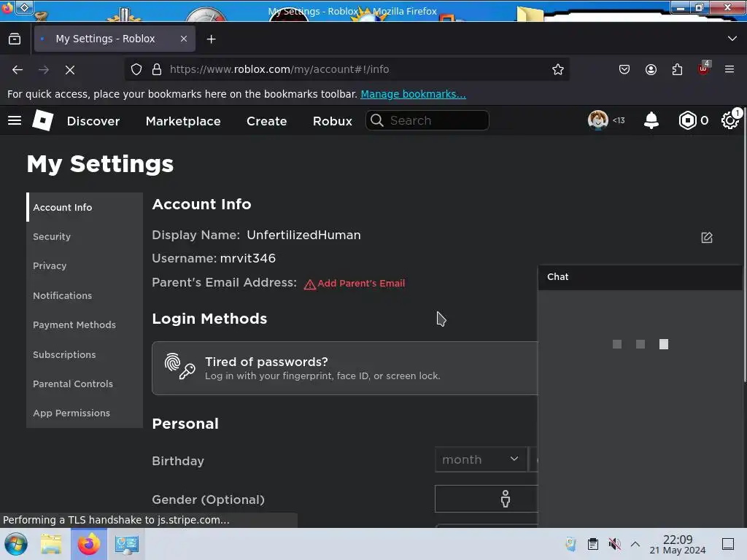Focus the Roblox Search field
747x560 pixels.
tap(427, 120)
